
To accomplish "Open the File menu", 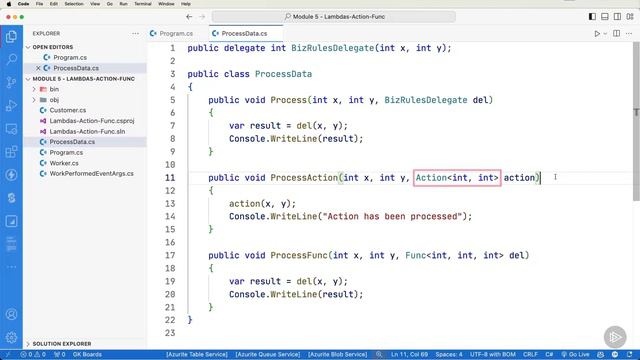I will tap(39, 4).
